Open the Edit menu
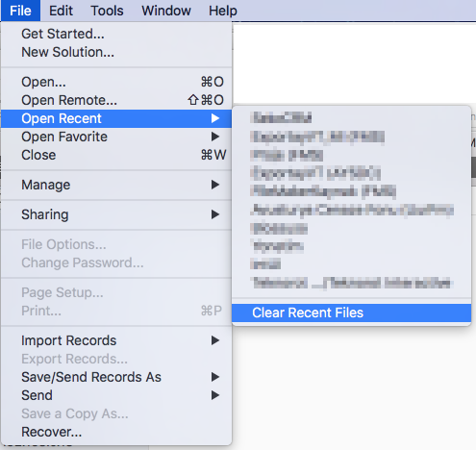 (x=61, y=11)
